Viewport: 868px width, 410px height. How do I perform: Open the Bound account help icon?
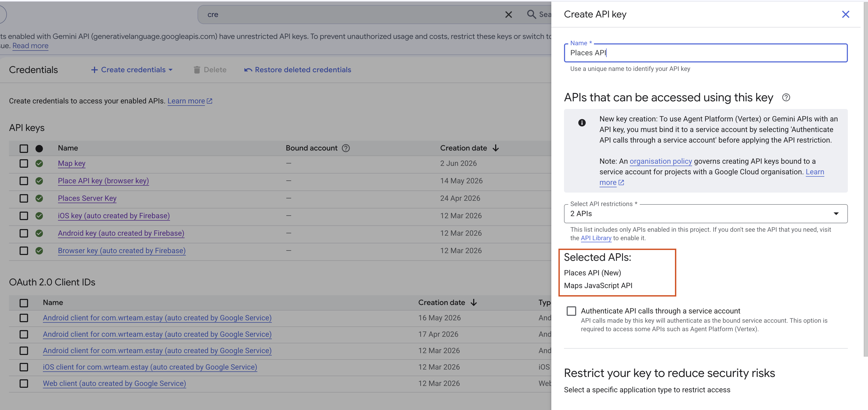pyautogui.click(x=346, y=148)
